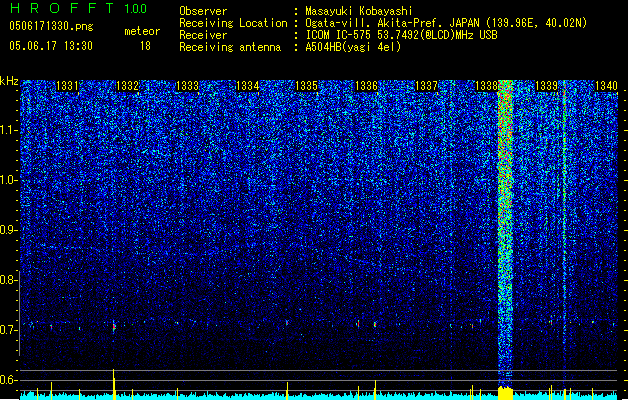Click the strong wideband burst after 1338
629x400 pixels.
[x=505, y=233]
